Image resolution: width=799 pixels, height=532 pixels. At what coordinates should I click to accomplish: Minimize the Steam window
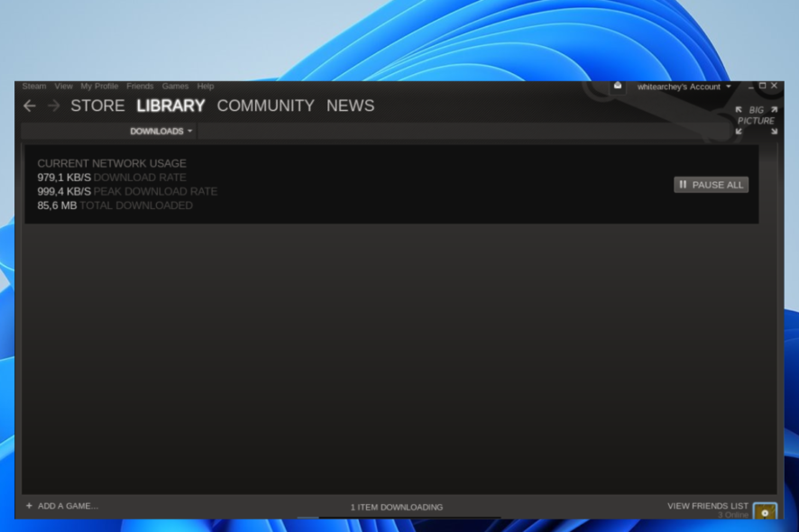coord(750,87)
